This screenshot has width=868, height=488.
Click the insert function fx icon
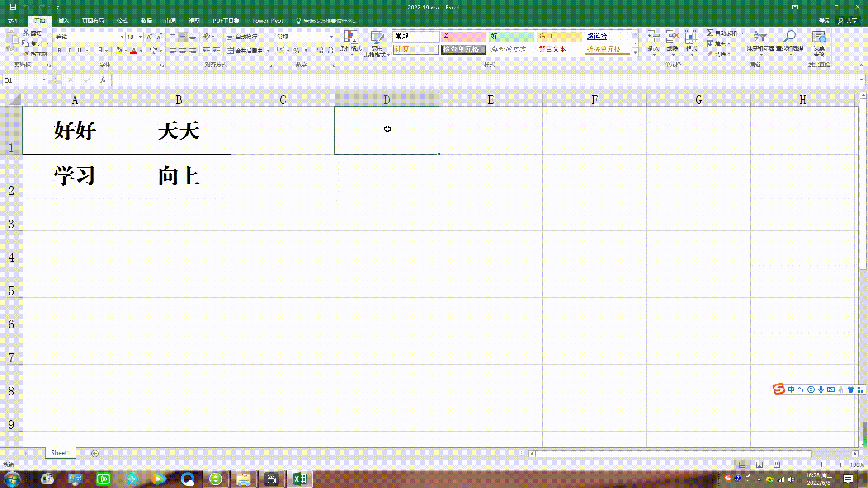click(103, 80)
